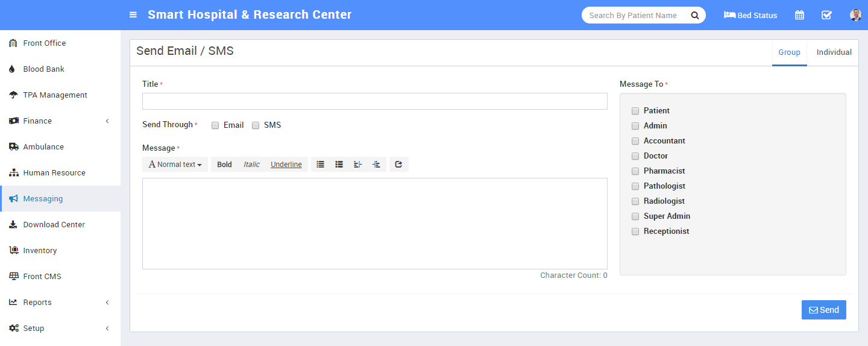Check the Admin recipient box

(x=635, y=126)
